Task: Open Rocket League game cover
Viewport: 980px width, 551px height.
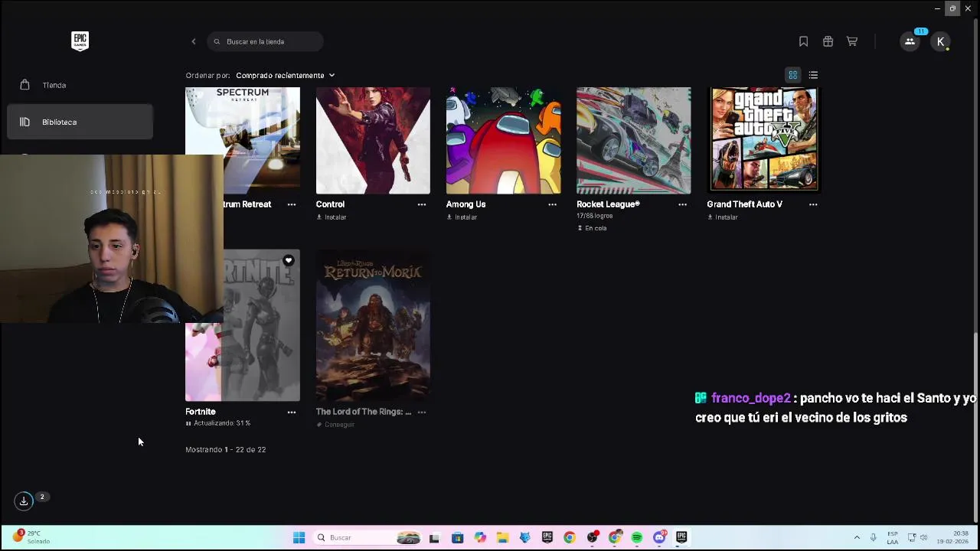Action: (633, 140)
